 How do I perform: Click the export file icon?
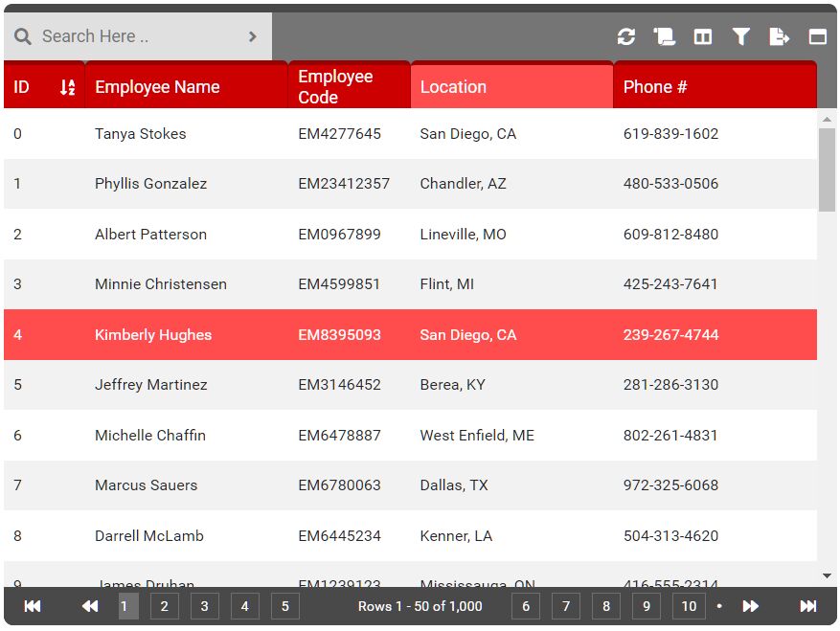pyautogui.click(x=779, y=36)
